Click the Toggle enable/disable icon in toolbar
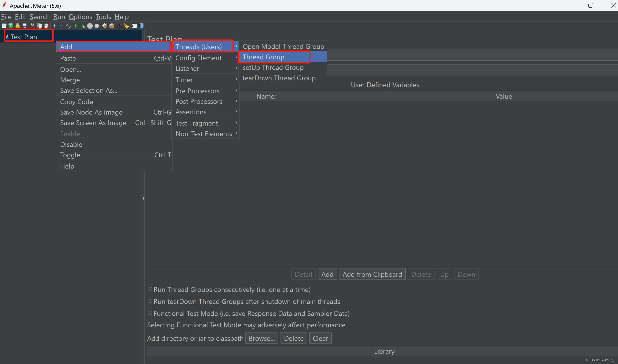Viewport: 618px width, 364px height. 68,26
